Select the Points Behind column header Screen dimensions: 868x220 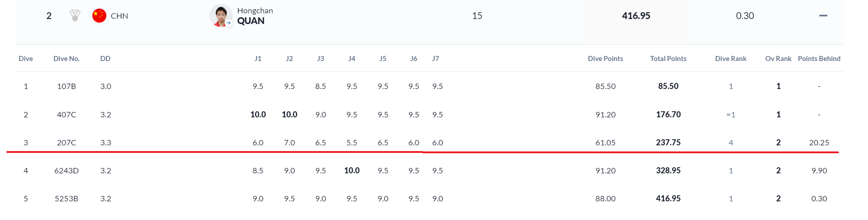point(819,58)
